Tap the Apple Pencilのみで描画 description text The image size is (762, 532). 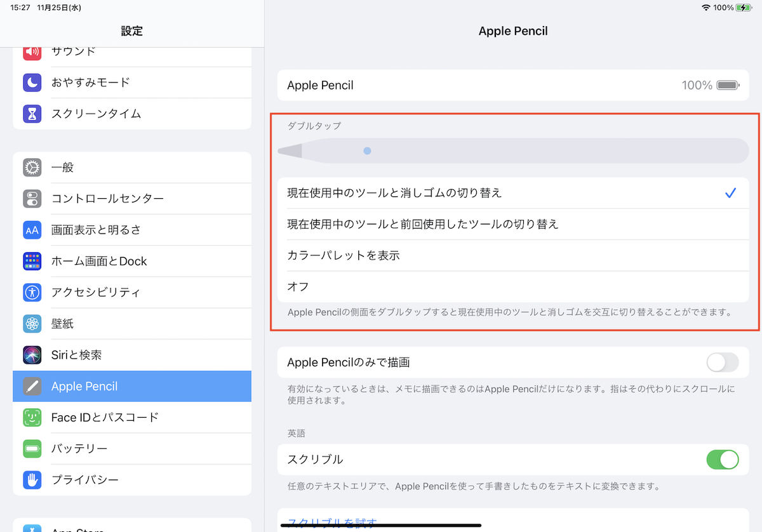coord(511,394)
